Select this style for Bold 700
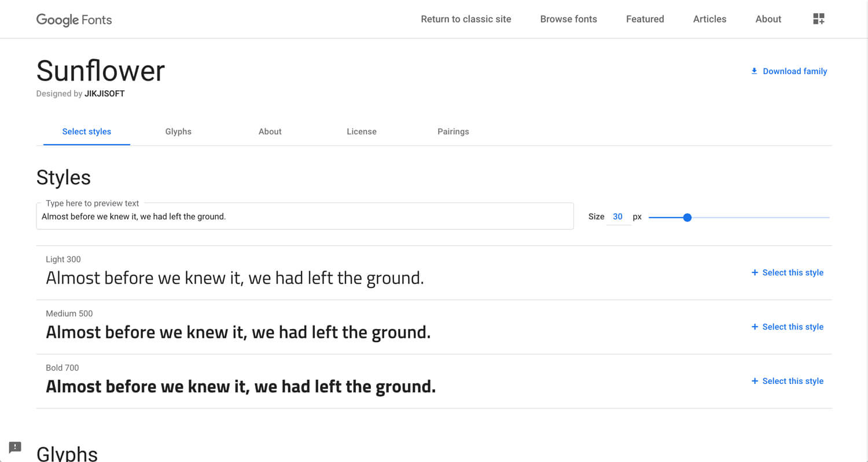Image resolution: width=868 pixels, height=462 pixels. [787, 381]
